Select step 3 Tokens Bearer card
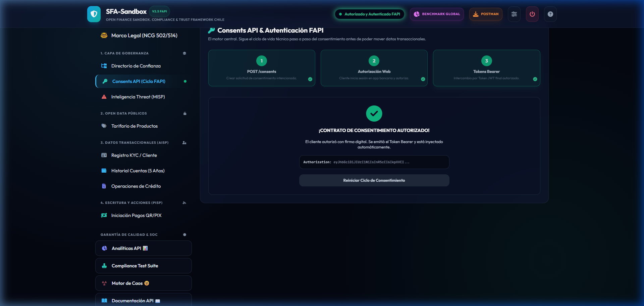Screen dimensions: 644x306 coord(486,68)
